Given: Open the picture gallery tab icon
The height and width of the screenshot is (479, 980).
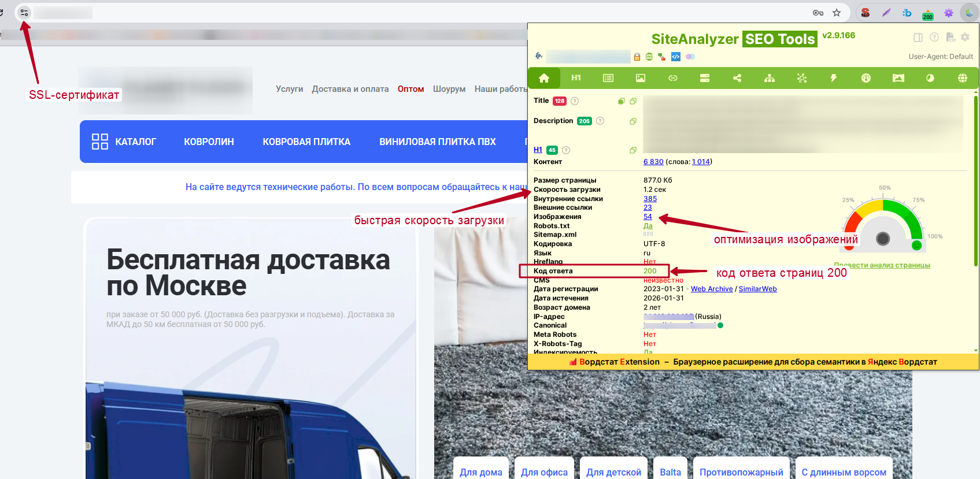Looking at the screenshot, I should point(898,78).
